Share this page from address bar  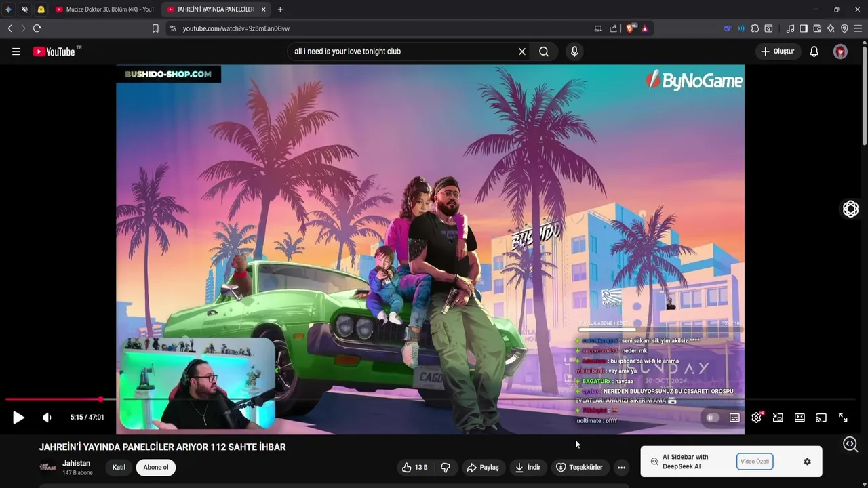click(x=614, y=28)
